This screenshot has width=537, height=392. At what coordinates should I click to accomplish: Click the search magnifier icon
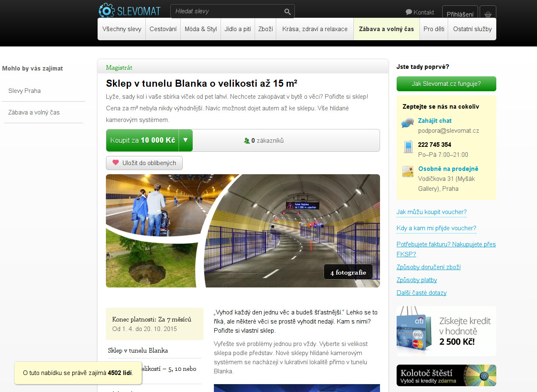click(x=287, y=12)
